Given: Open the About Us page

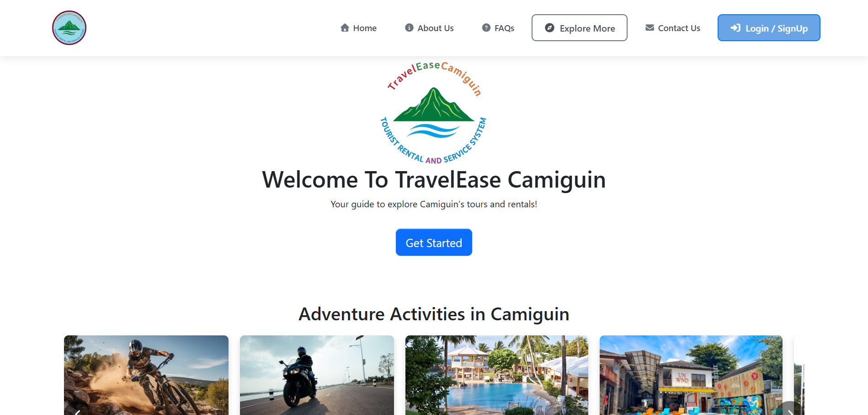Looking at the screenshot, I should [430, 28].
